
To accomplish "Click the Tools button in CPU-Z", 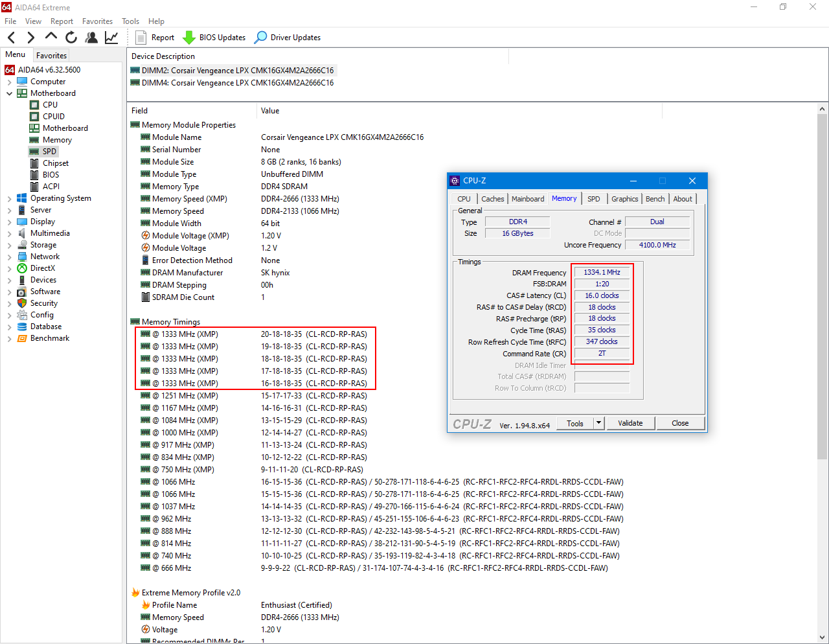I will [x=575, y=423].
